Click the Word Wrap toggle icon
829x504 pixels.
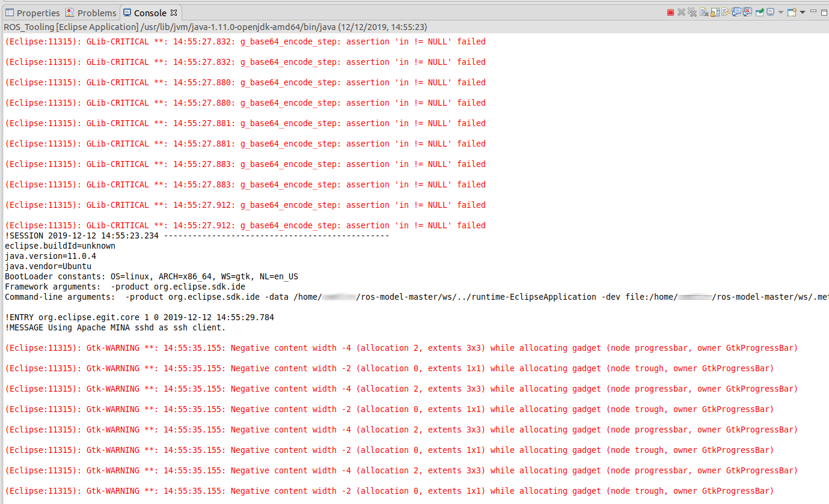coord(724,11)
